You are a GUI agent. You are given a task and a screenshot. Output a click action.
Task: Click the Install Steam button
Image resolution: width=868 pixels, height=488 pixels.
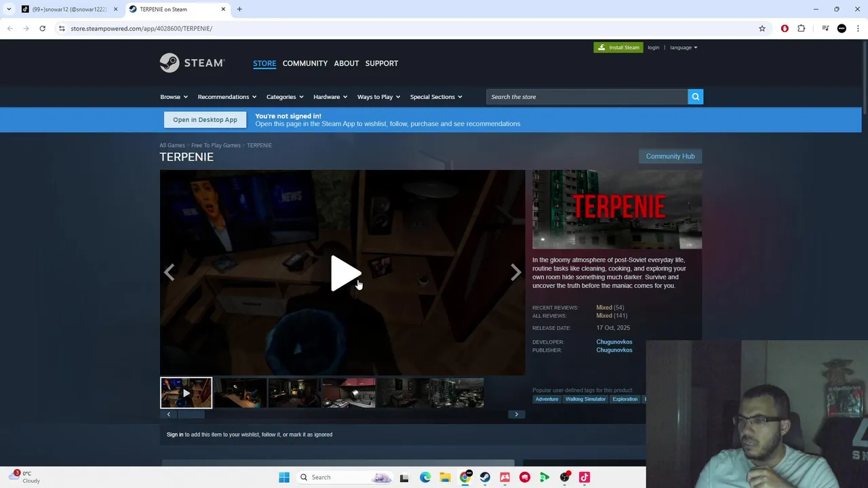coord(618,47)
